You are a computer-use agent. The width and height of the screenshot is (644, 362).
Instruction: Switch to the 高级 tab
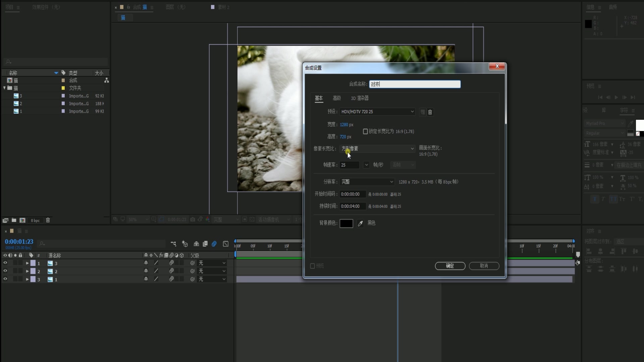coord(336,98)
